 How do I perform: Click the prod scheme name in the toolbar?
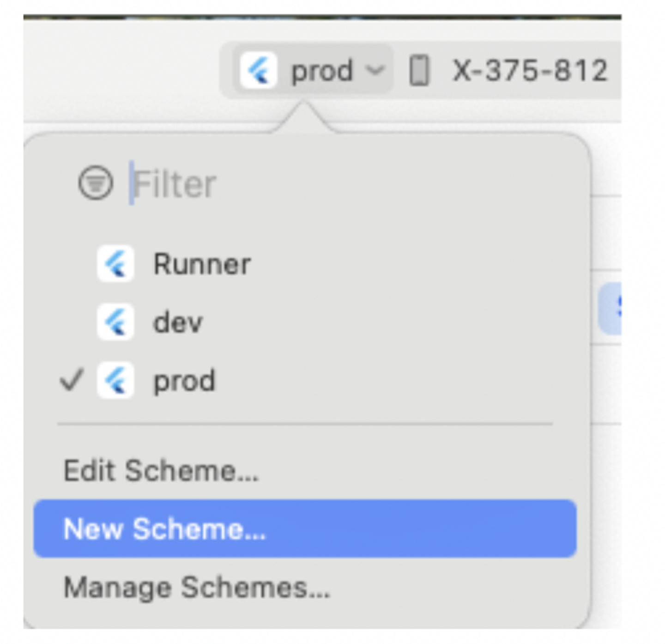click(x=322, y=71)
